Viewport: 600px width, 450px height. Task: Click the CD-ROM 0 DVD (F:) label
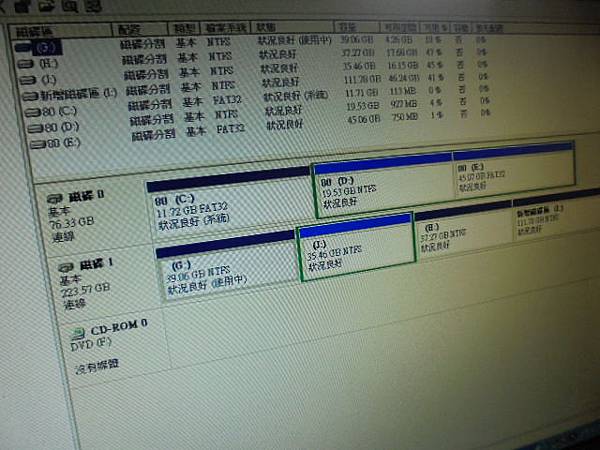pyautogui.click(x=109, y=335)
